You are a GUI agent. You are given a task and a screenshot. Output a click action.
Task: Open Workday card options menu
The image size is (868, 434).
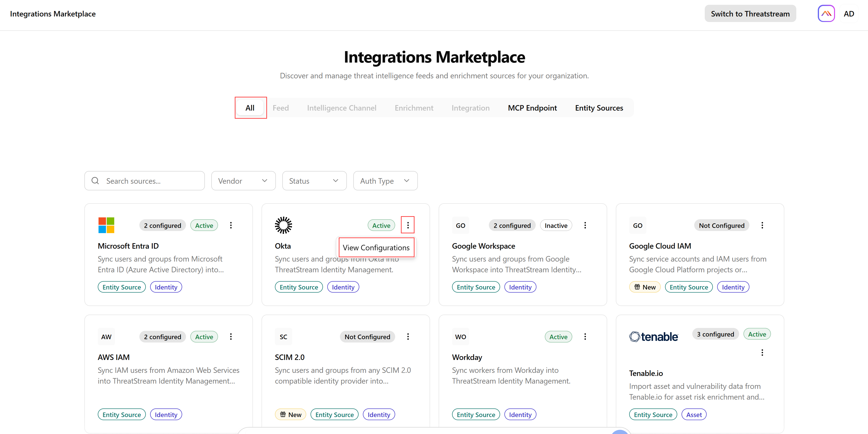tap(585, 336)
